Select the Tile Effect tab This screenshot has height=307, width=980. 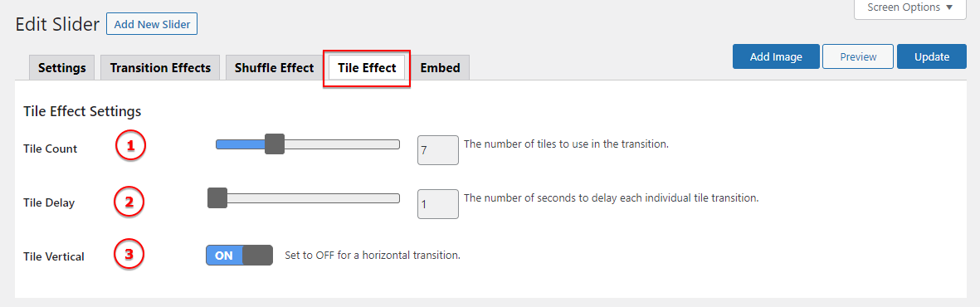(x=367, y=67)
